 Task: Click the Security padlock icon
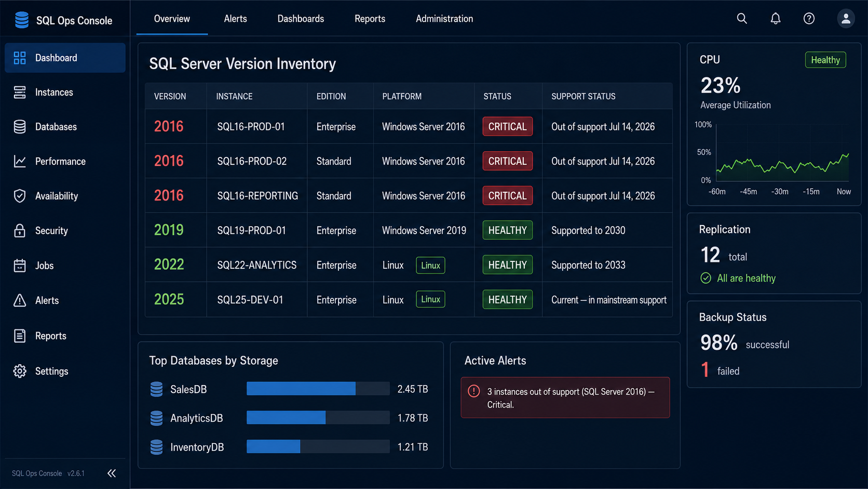[x=20, y=231]
